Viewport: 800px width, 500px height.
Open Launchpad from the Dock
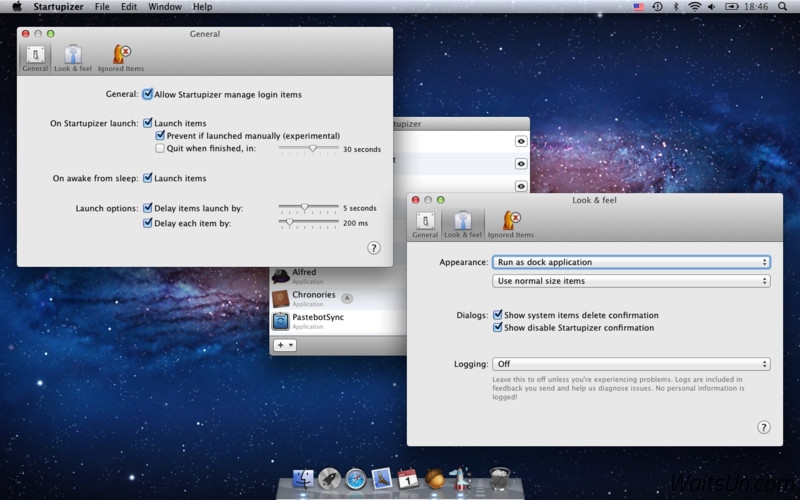[330, 479]
